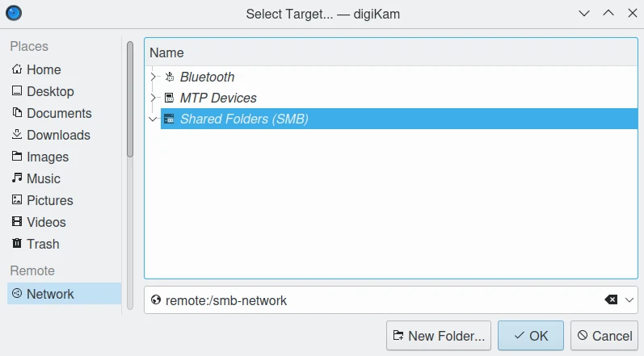Click the New Folder button

[439, 336]
